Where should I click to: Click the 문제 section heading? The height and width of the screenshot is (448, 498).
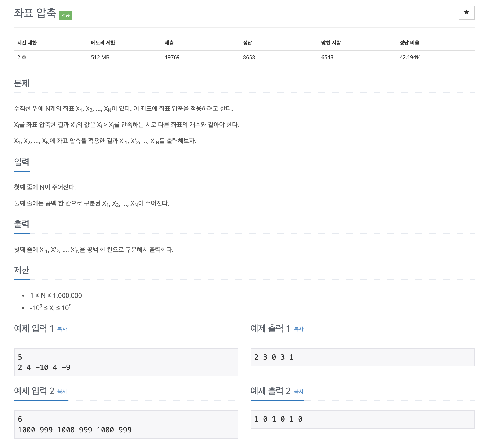(22, 83)
